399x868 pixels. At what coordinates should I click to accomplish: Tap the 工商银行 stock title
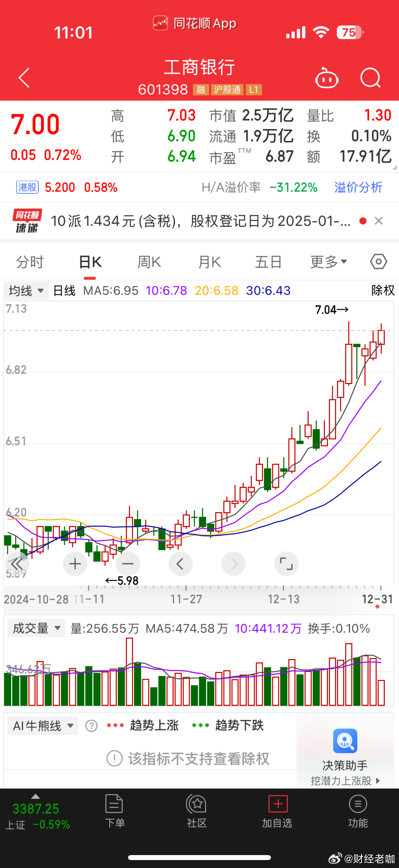pos(199,68)
